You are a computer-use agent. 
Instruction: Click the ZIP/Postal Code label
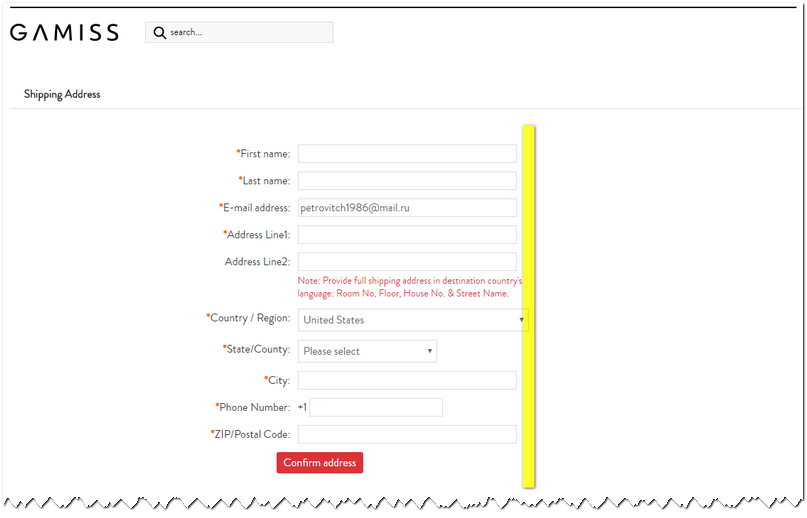(250, 434)
